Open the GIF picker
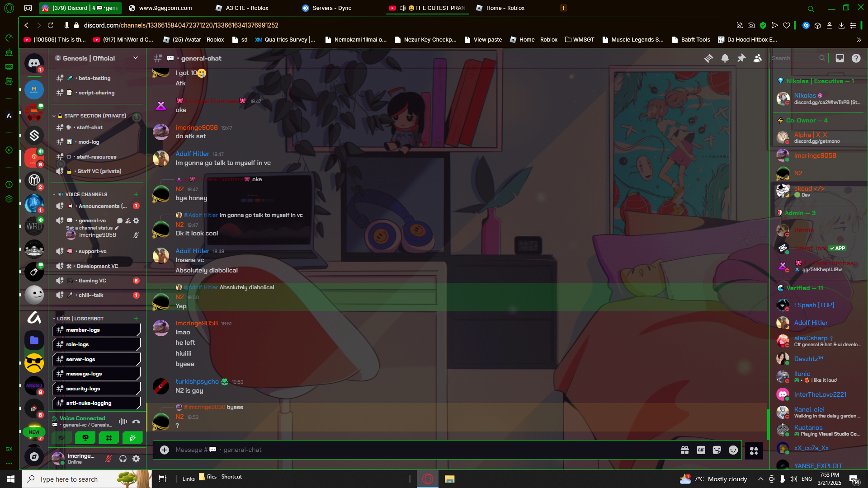Image resolution: width=868 pixels, height=488 pixels. point(701,450)
